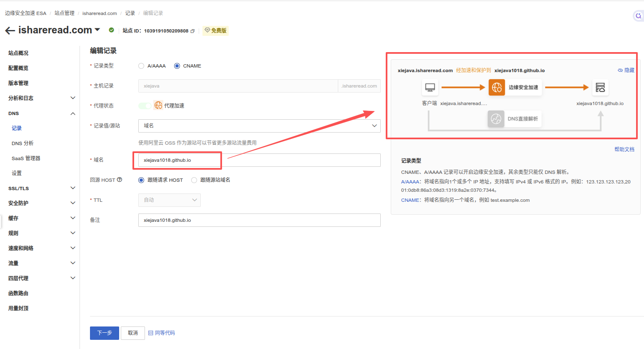Select CNAME record type

[177, 66]
